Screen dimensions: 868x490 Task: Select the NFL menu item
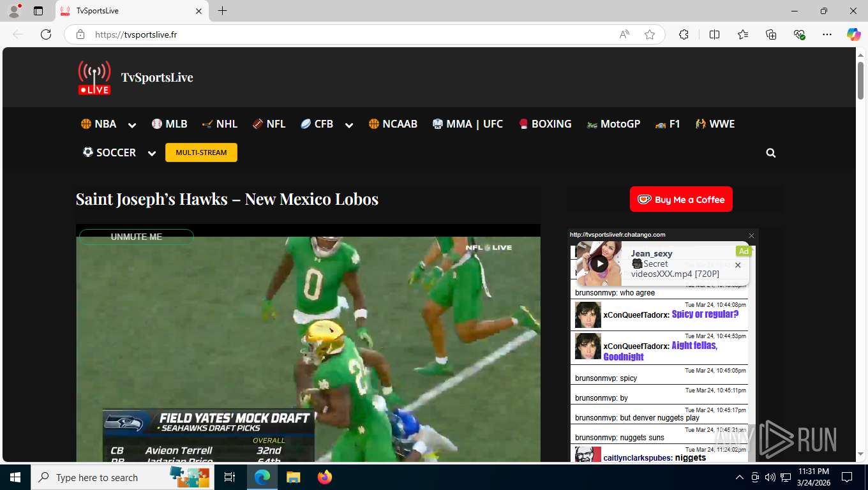pyautogui.click(x=269, y=124)
